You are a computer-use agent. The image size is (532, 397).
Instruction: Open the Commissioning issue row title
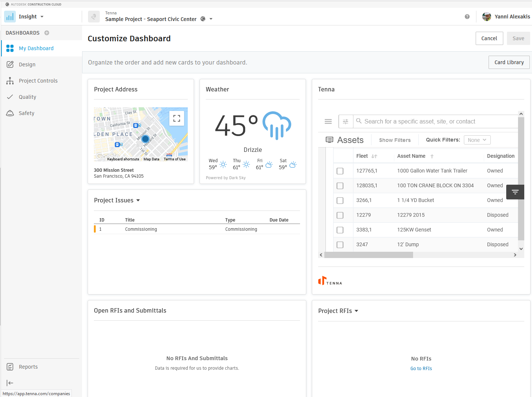point(141,229)
